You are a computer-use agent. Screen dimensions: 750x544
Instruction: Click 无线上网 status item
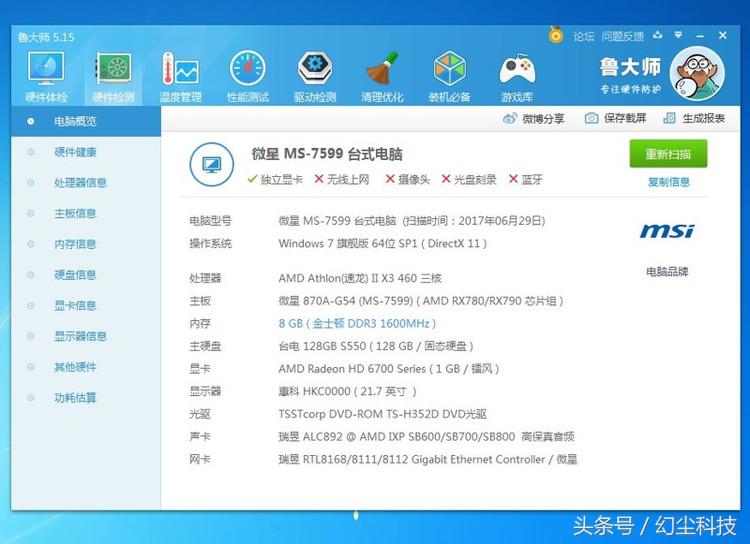tap(342, 179)
